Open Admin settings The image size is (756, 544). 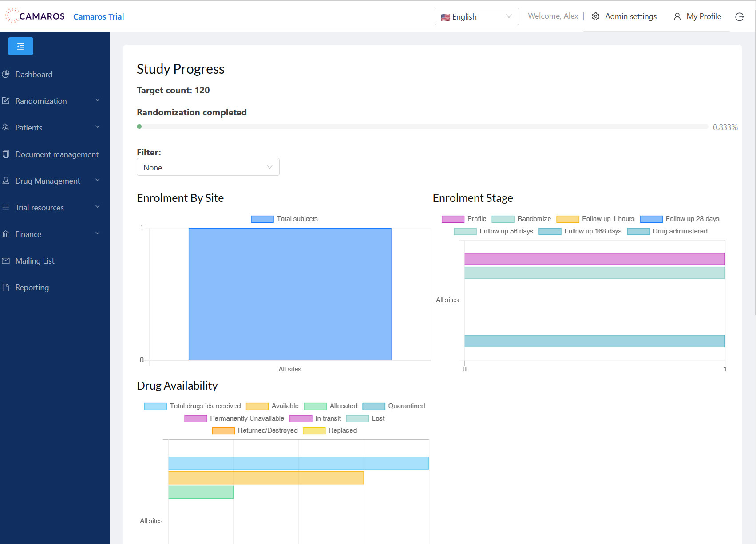pyautogui.click(x=630, y=16)
